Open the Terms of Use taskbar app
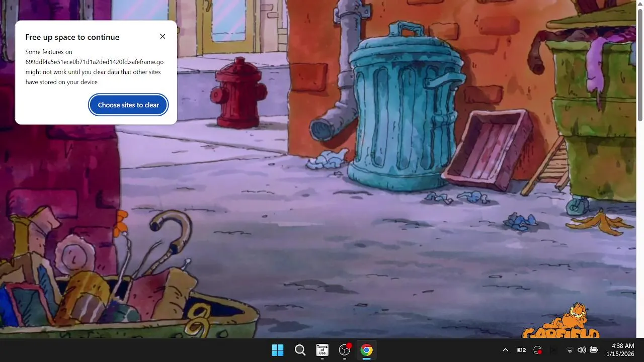The width and height of the screenshot is (644, 362). point(322,350)
